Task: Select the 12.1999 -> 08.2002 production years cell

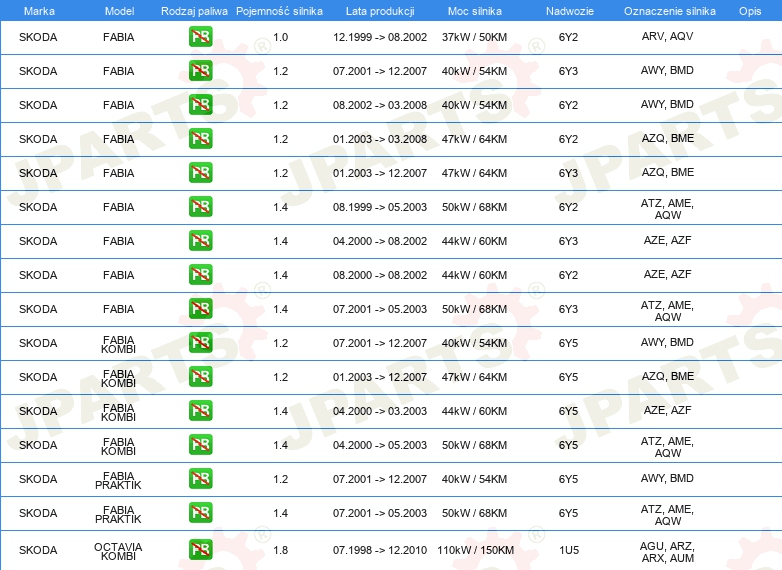Action: 380,37
